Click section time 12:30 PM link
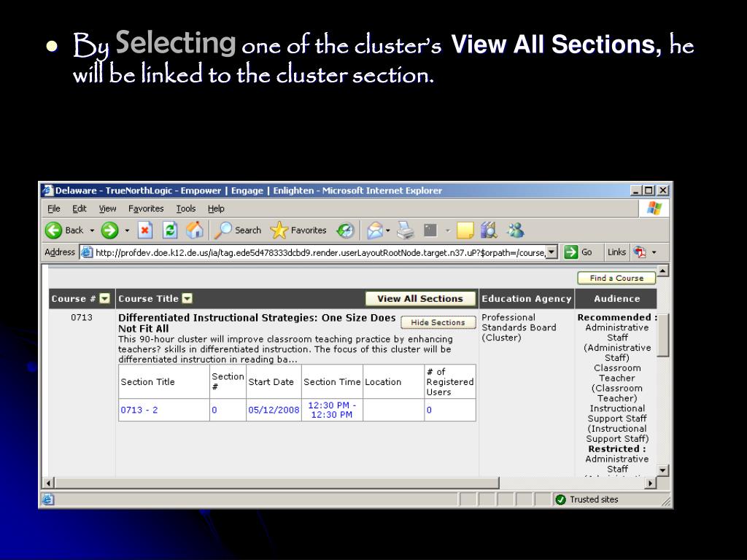 tap(332, 410)
